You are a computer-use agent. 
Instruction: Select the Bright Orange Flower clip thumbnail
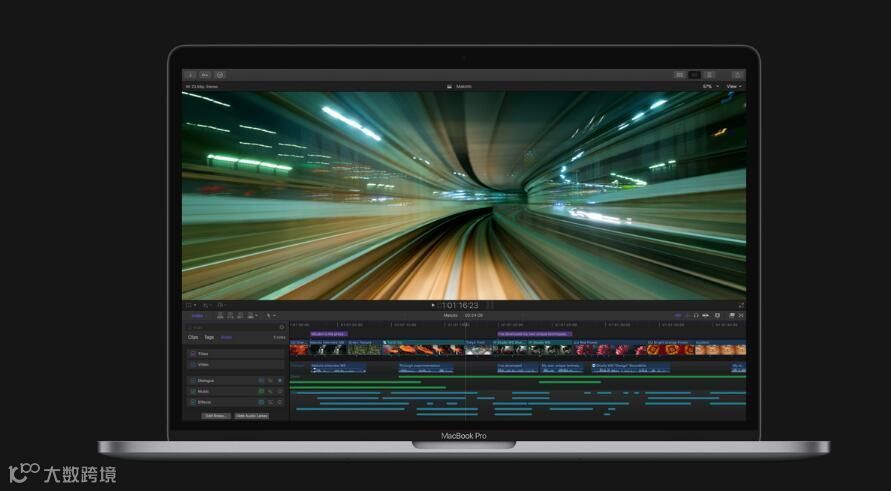click(x=672, y=349)
